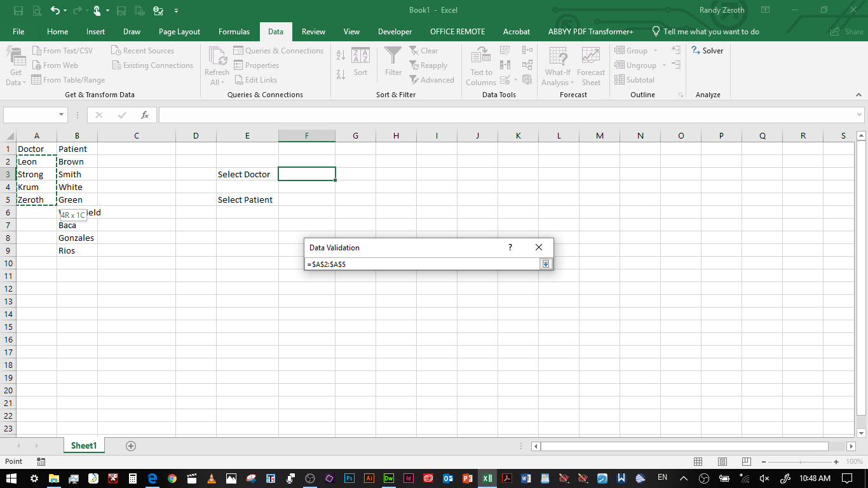Viewport: 868px width, 488px height.
Task: Click the formula bar fx Insert Function icon
Action: (x=145, y=115)
